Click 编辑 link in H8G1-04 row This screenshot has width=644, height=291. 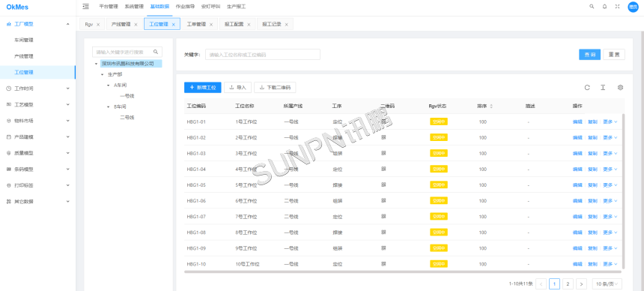point(577,169)
